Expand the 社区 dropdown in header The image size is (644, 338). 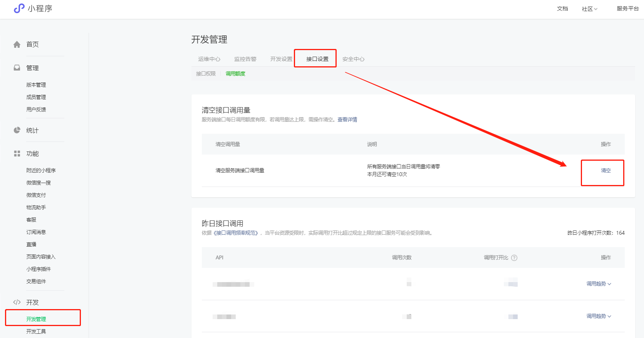point(589,9)
